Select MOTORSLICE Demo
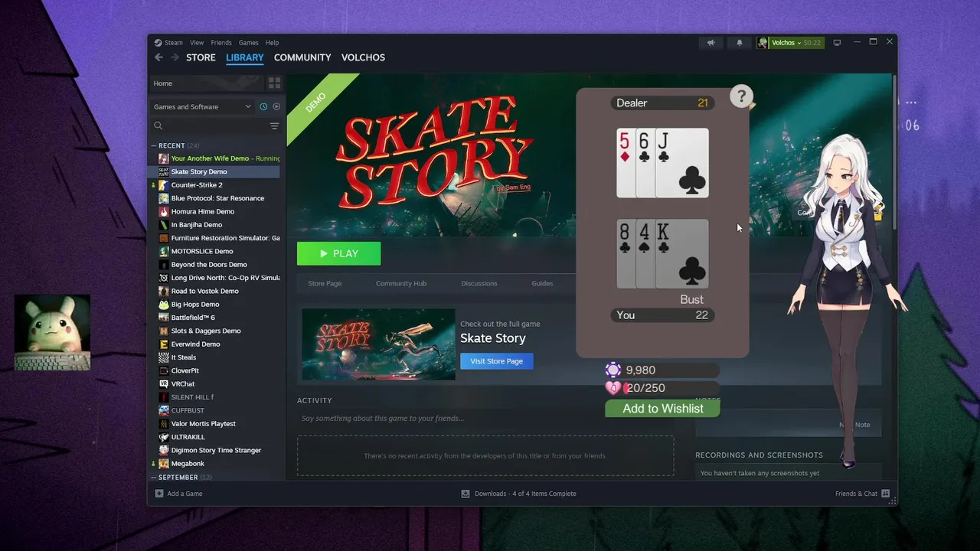Screen dimensions: 980x551 [202, 251]
